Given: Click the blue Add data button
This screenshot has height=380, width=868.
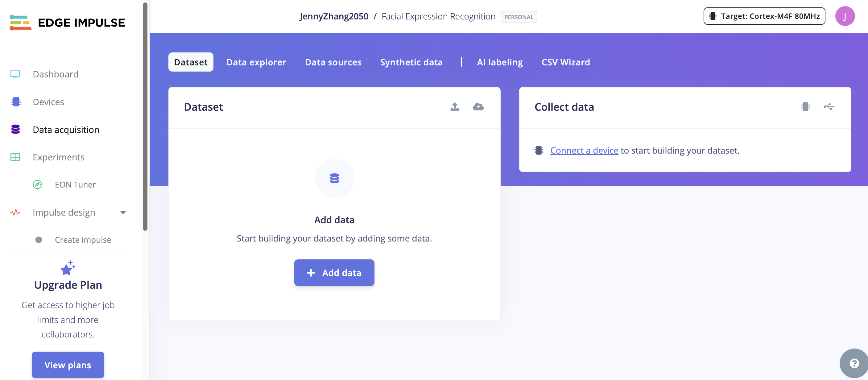Looking at the screenshot, I should (x=334, y=273).
